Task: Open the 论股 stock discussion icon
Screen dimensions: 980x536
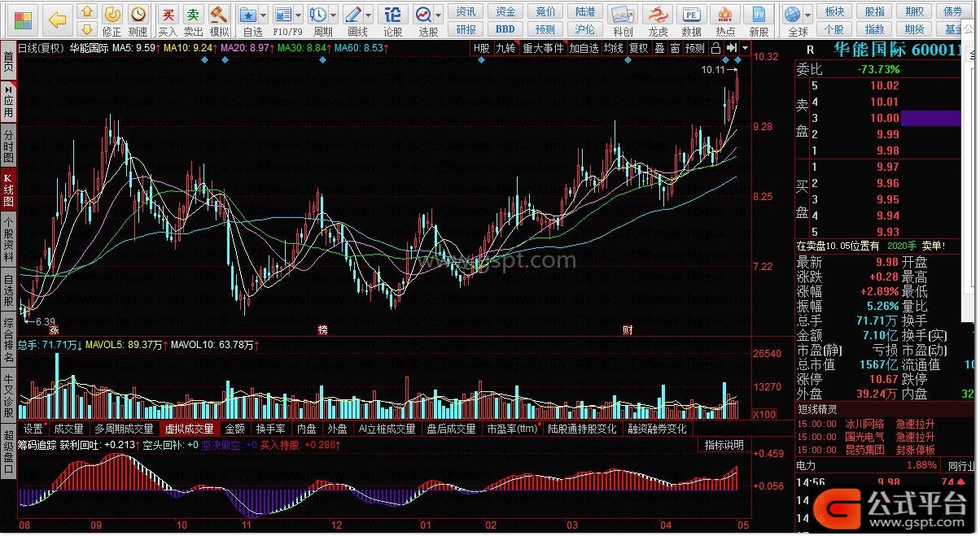Action: (392, 15)
